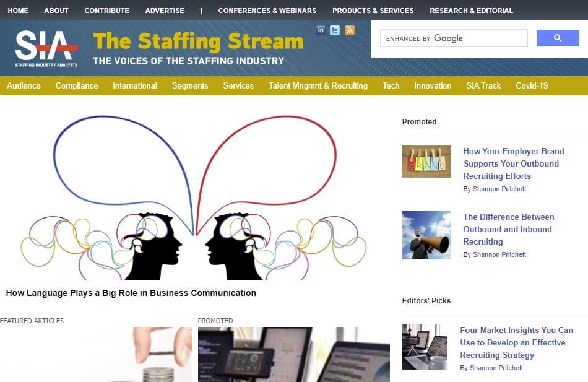Open the RSS feed icon
The height and width of the screenshot is (382, 588).
point(350,30)
